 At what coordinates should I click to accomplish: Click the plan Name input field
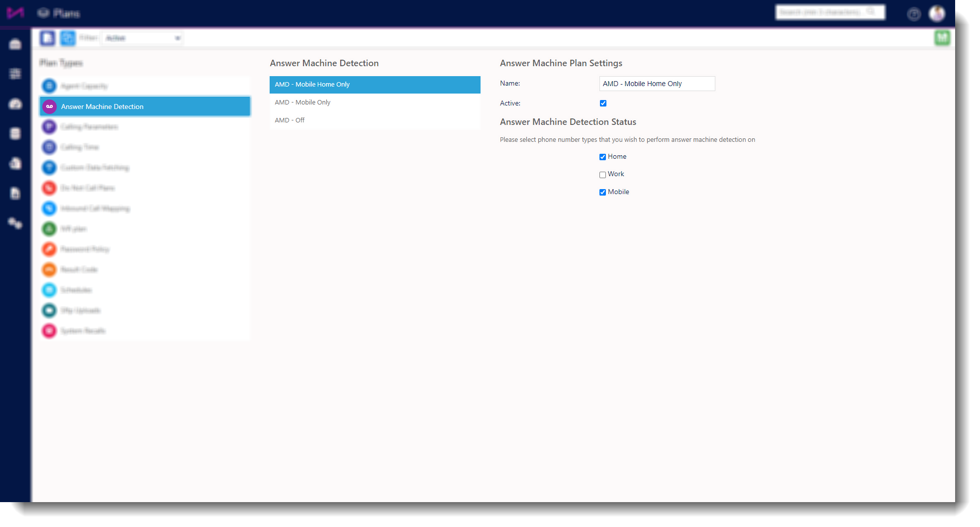[x=657, y=84]
